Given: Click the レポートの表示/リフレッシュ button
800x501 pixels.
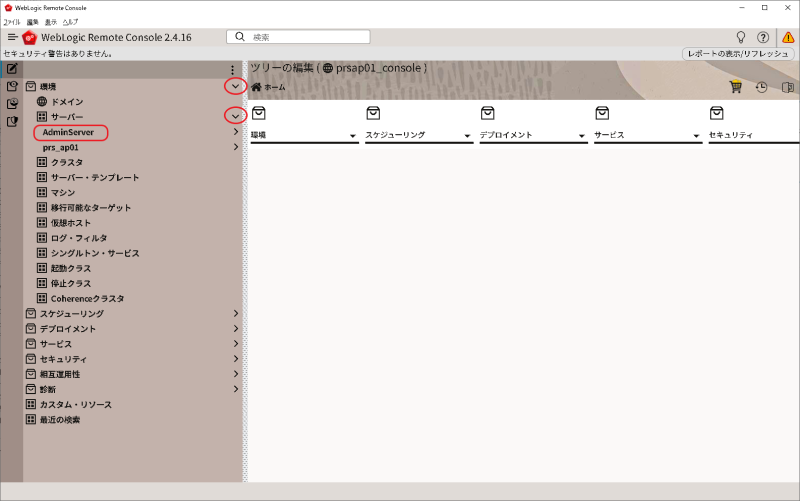Looking at the screenshot, I should click(738, 54).
